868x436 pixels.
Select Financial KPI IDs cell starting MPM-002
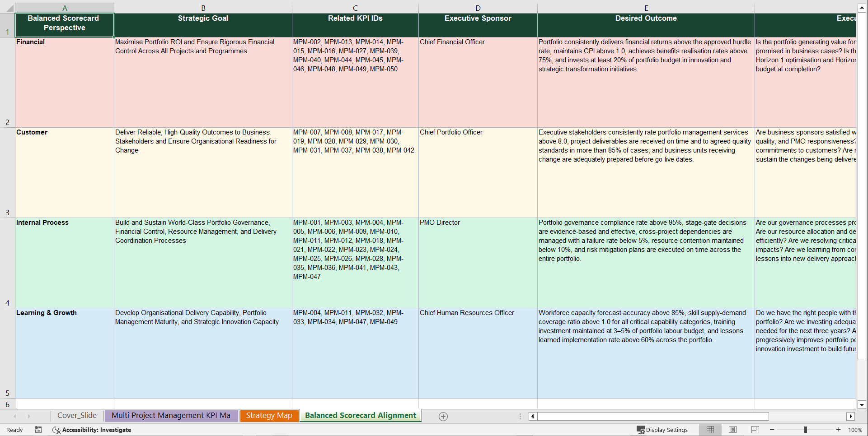355,82
